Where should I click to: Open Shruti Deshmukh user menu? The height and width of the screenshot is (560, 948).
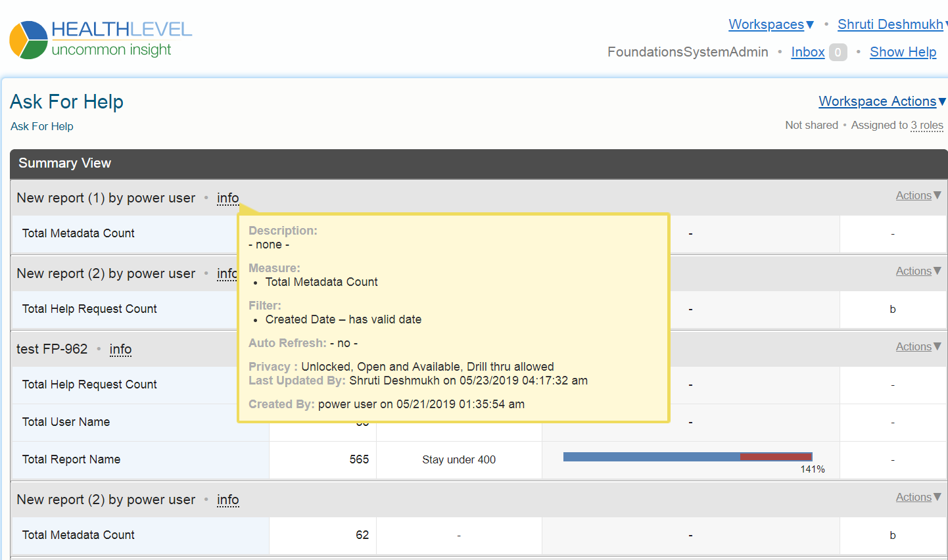pyautogui.click(x=890, y=24)
